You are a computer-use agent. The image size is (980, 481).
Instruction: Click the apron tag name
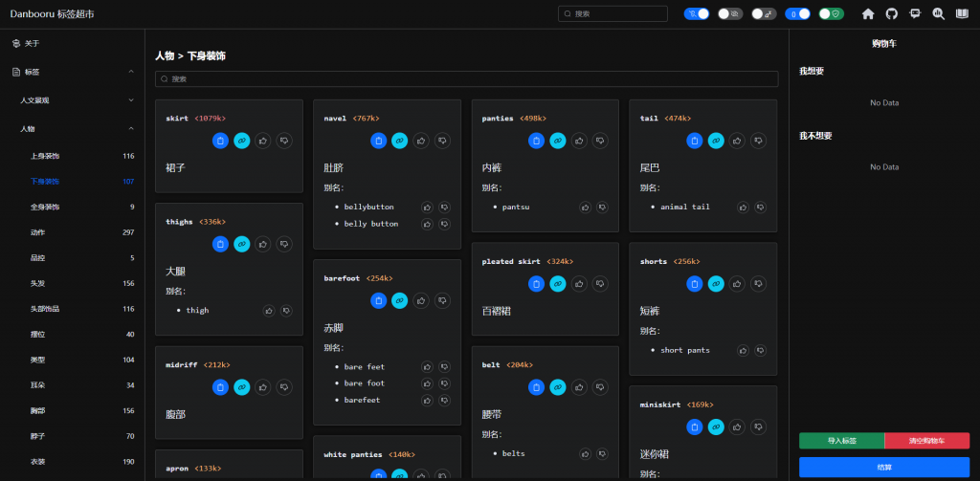(x=177, y=469)
